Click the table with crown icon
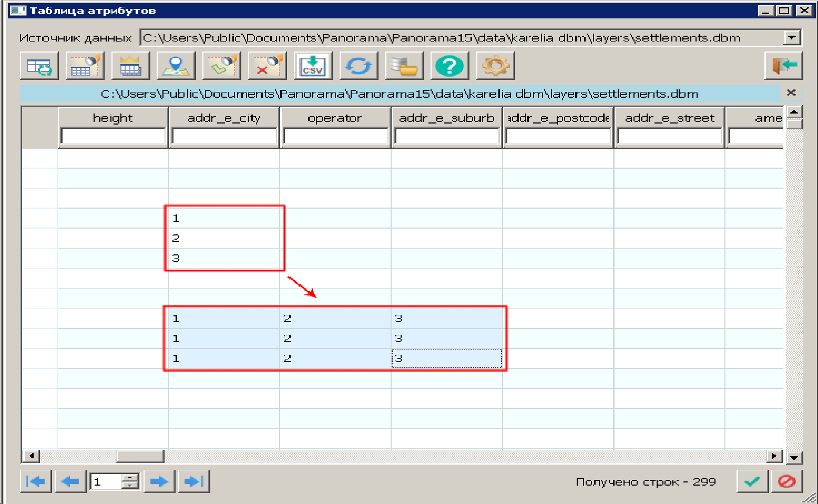 click(130, 66)
